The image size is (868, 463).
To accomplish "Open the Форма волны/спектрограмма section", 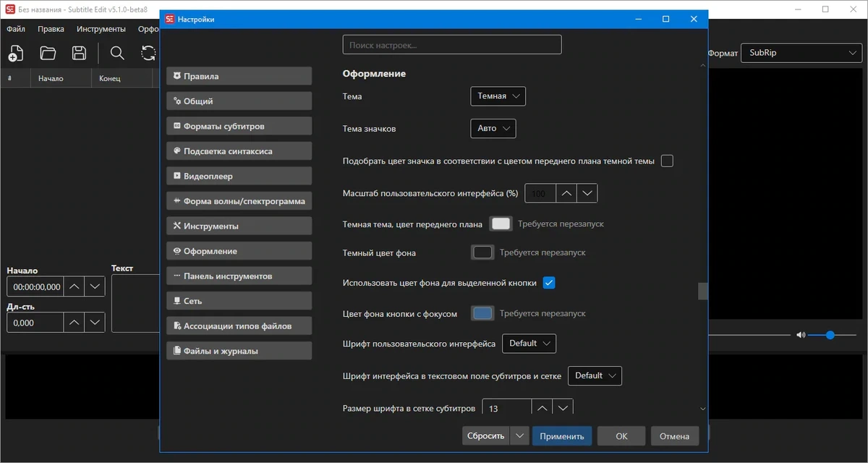I will point(239,201).
